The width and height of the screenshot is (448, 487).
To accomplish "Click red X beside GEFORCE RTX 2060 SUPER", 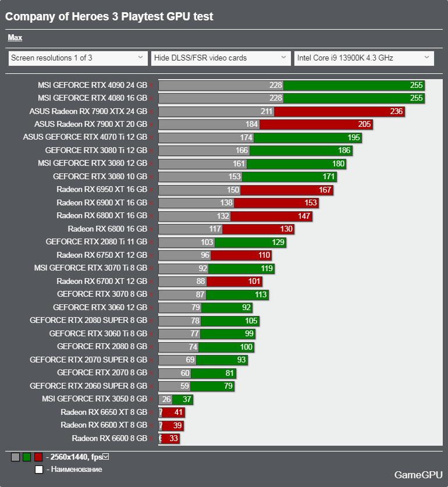I will [x=151, y=386].
